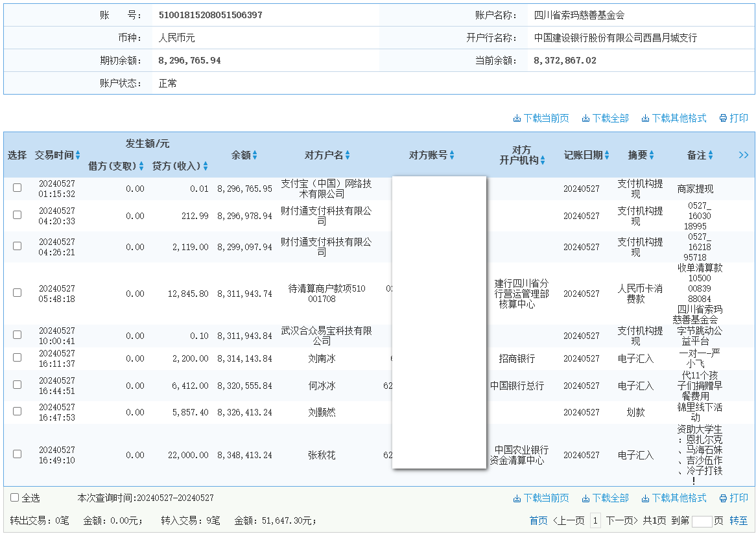Viewport: 756px width, 534px height.
Task: Go to 首页 first page
Action: point(539,520)
